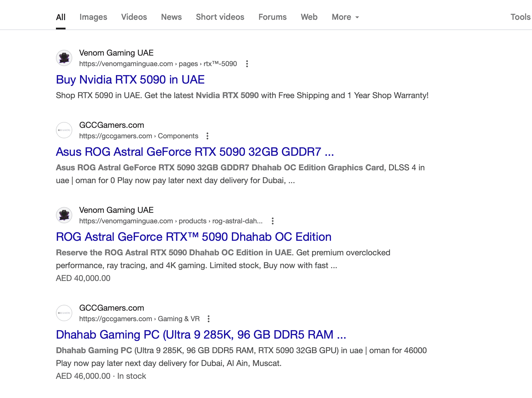This screenshot has height=398, width=532.
Task: Click the Venom Gaming UAE site name above the products URL
Action: [116, 210]
